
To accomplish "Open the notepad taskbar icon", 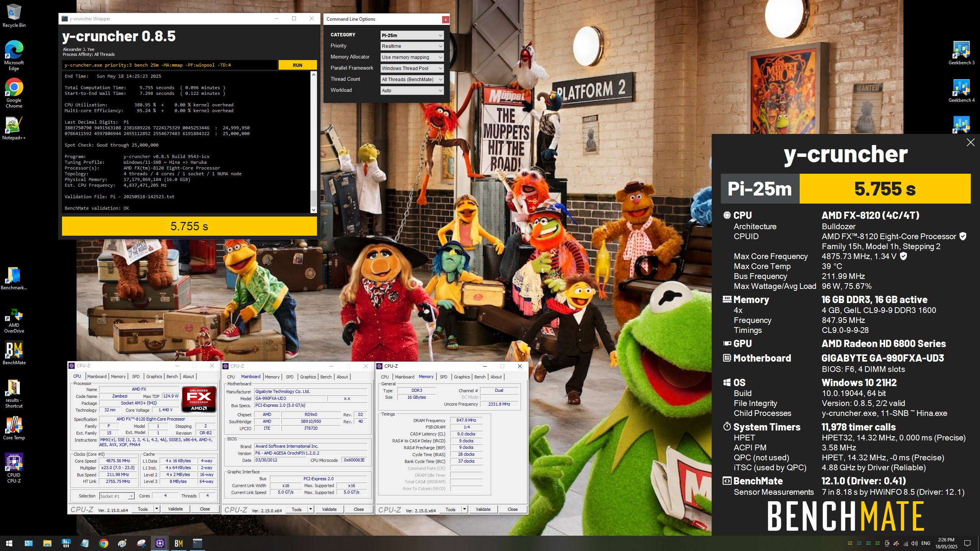I will click(85, 543).
